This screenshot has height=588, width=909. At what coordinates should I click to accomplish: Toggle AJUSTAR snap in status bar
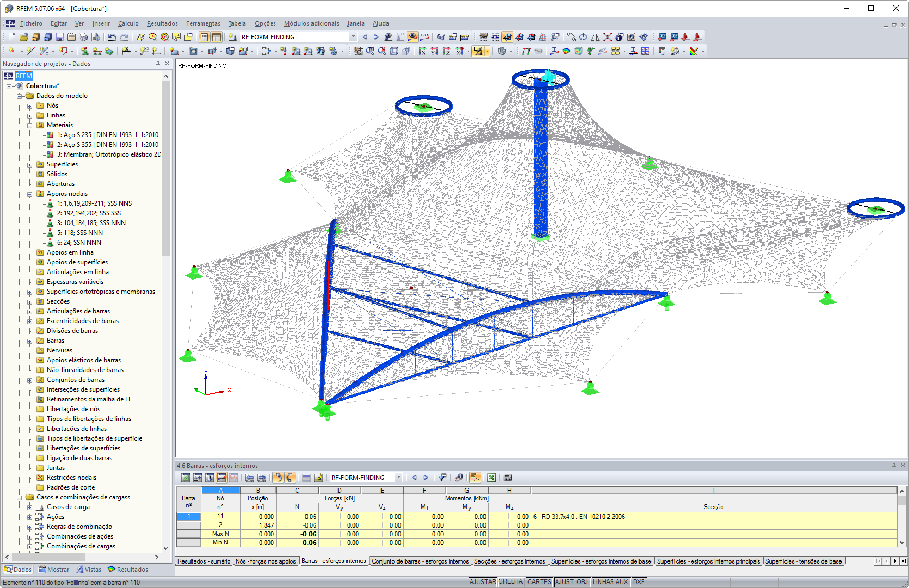point(483,582)
